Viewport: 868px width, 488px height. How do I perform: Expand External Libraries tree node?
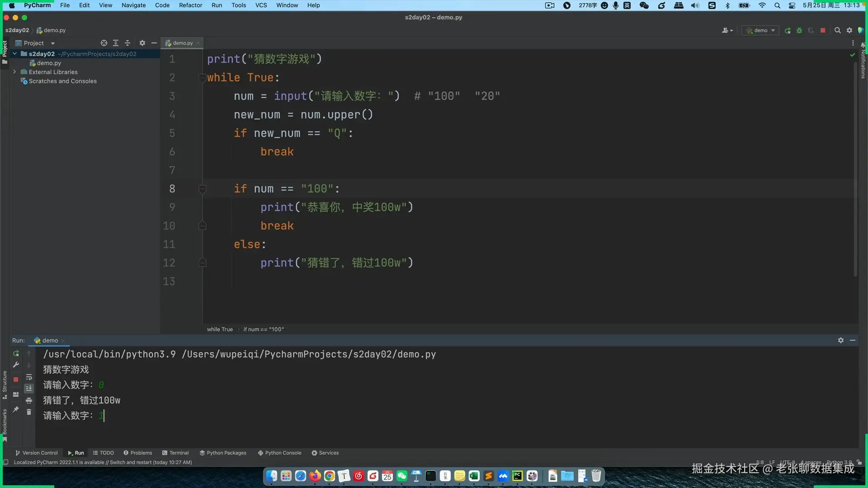(15, 72)
